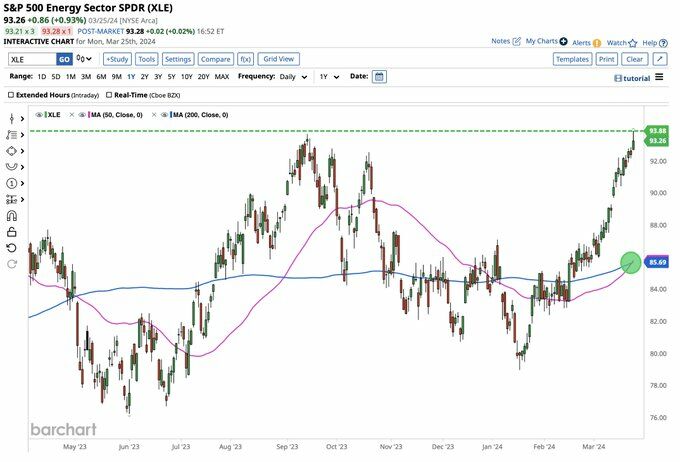The height and width of the screenshot is (462, 680).
Task: Select the magnet snap tool in sidebar
Action: click(x=12, y=215)
